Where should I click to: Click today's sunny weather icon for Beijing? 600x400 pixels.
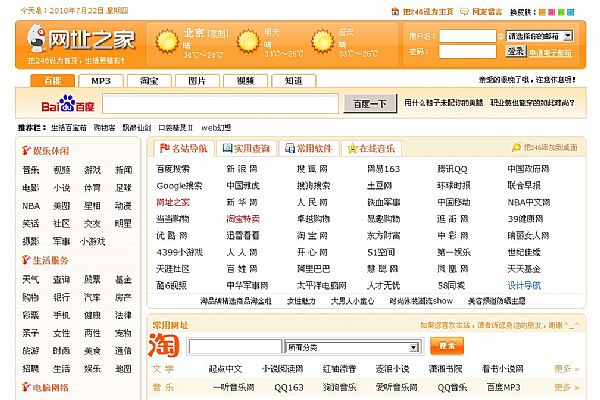tap(165, 41)
